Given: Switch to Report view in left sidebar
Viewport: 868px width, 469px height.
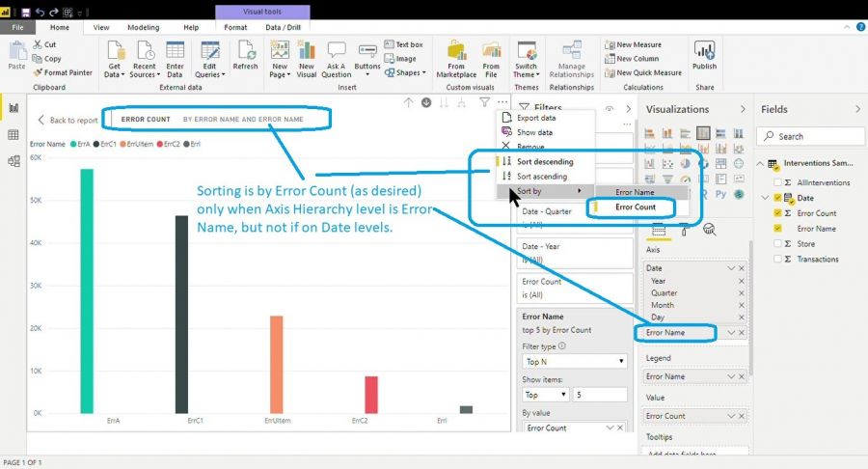Looking at the screenshot, I should click(x=14, y=108).
